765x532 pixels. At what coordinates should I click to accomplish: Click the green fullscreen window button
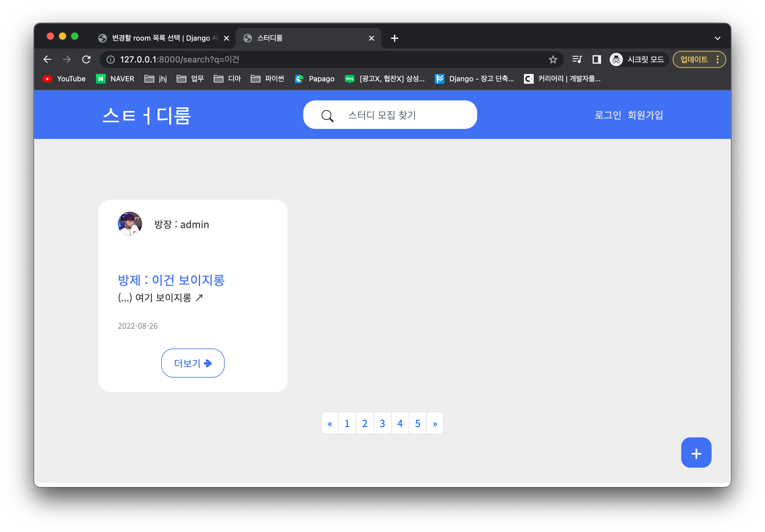(75, 36)
